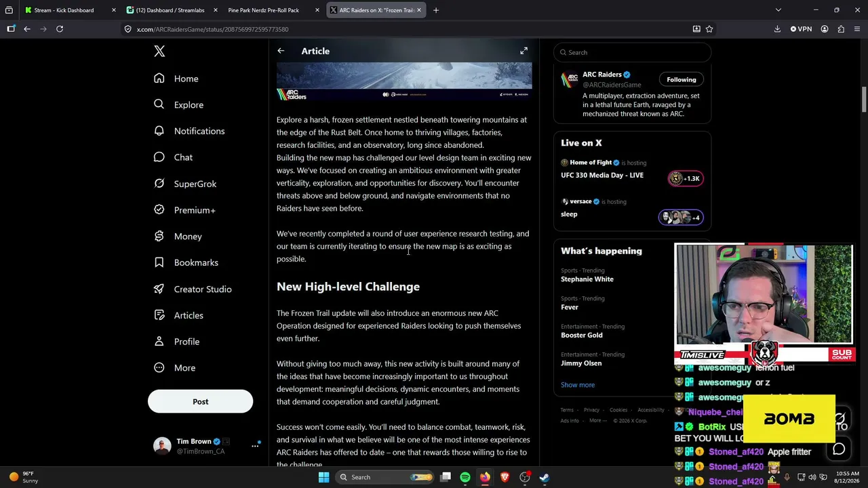Open ARC Raiders profile avatar
This screenshot has width=868, height=488.
[x=569, y=80]
